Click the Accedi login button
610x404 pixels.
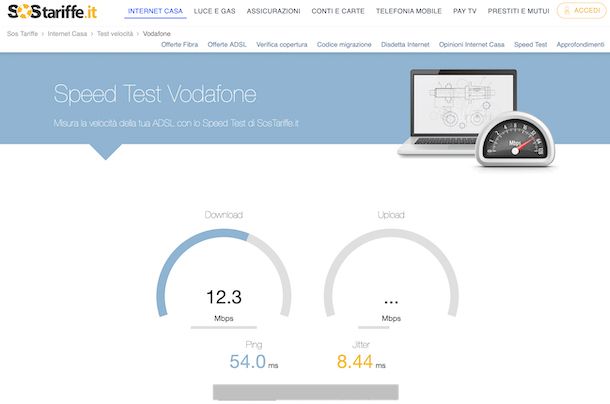coord(582,11)
